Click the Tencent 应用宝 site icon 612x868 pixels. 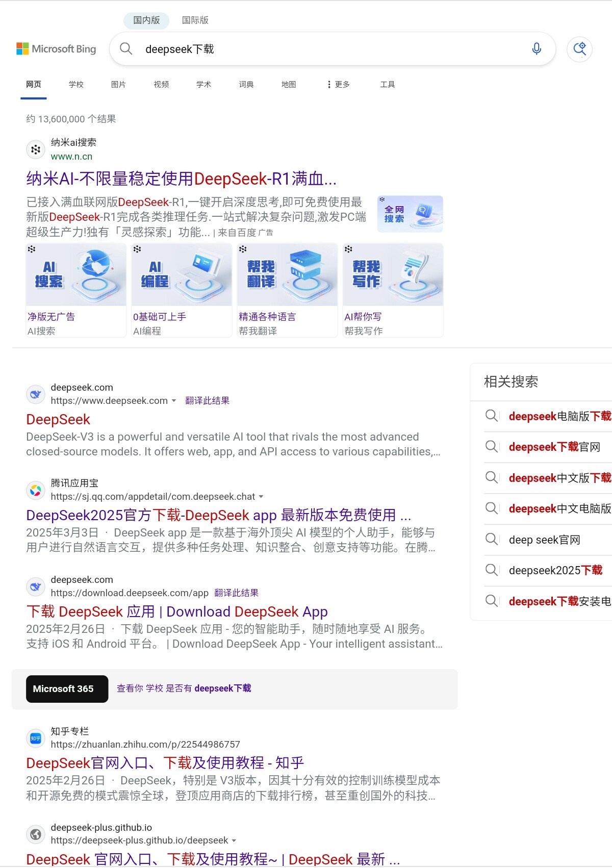pos(36,490)
